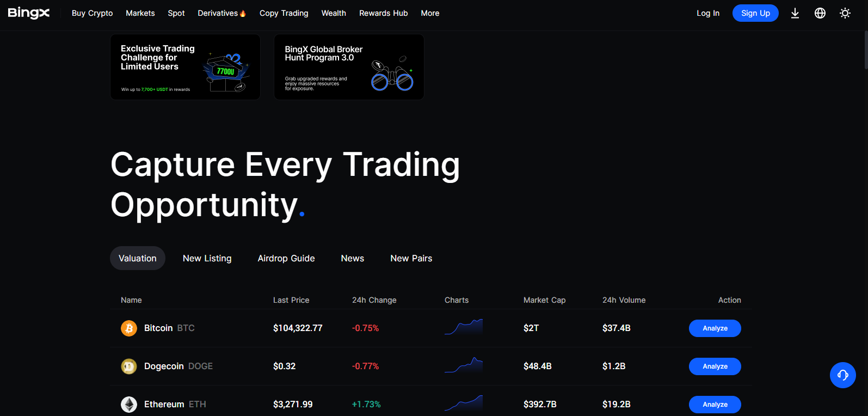Open the Copy Trading menu
868x416 pixels.
coord(284,13)
